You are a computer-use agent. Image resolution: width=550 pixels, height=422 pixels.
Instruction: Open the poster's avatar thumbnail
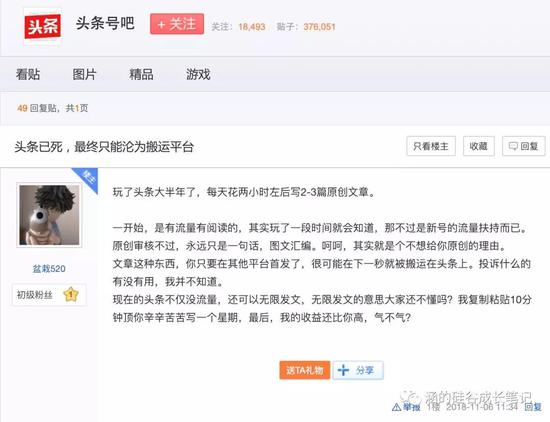(x=49, y=215)
